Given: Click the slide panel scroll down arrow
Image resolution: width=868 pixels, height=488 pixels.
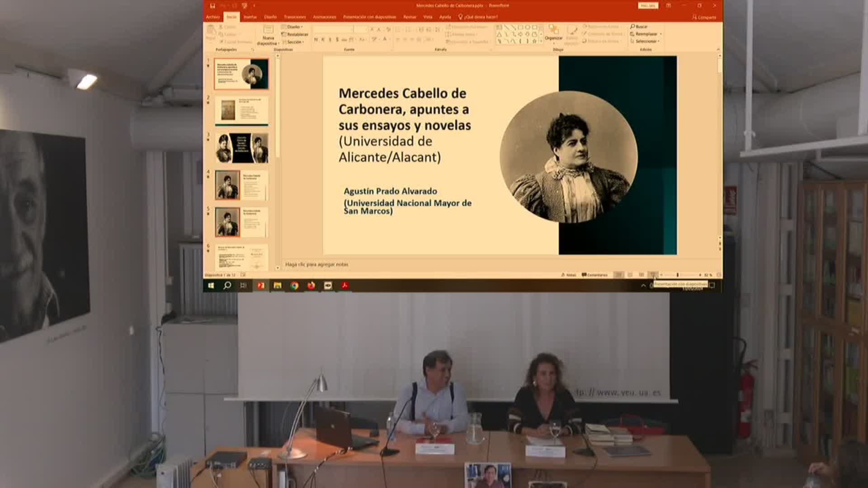Looking at the screenshot, I should (278, 268).
